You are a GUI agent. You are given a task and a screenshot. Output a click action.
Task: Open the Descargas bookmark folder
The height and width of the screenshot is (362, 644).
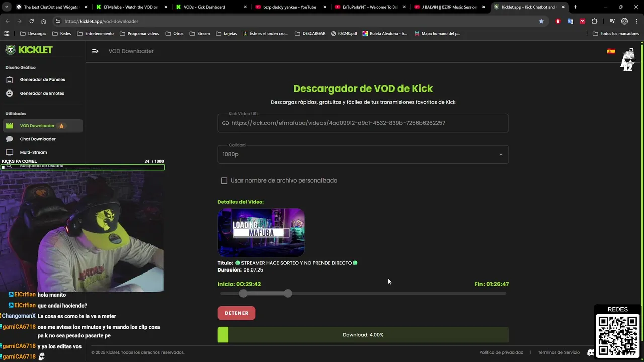coord(33,34)
